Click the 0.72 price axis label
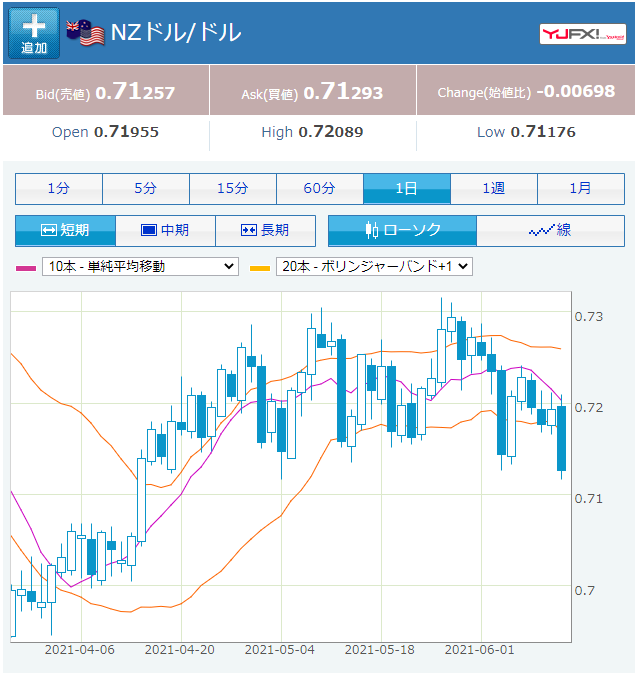 [589, 408]
